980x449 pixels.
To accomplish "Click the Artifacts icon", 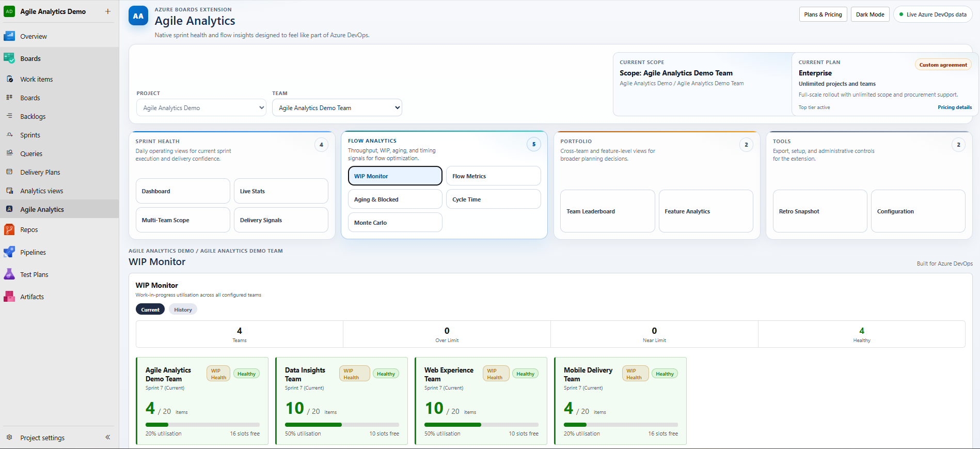I will point(9,297).
